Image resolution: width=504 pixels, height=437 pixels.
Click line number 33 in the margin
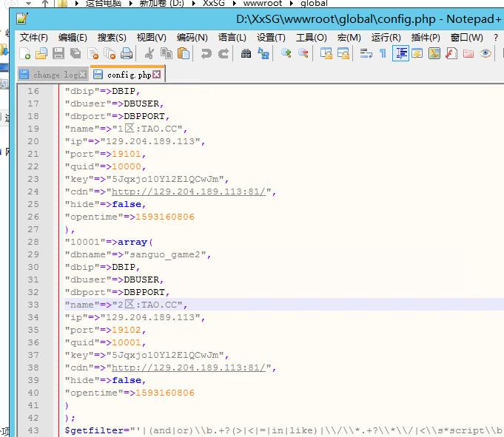(x=33, y=305)
